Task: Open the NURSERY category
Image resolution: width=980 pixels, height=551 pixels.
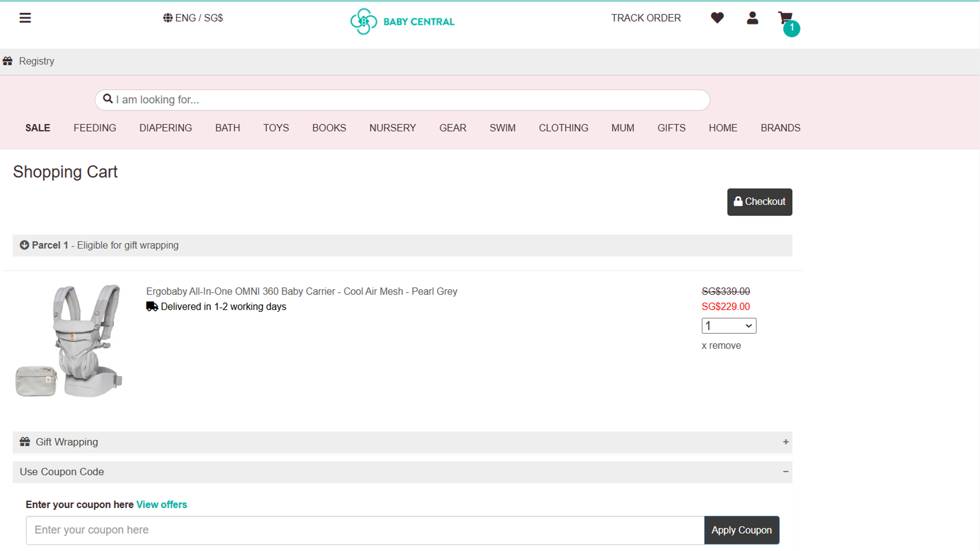Action: click(393, 128)
